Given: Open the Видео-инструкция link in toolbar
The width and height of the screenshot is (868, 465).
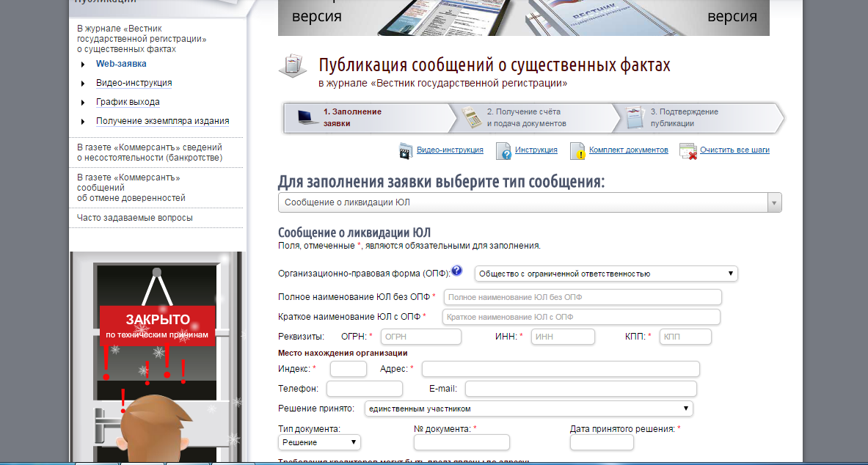Looking at the screenshot, I should [x=450, y=150].
